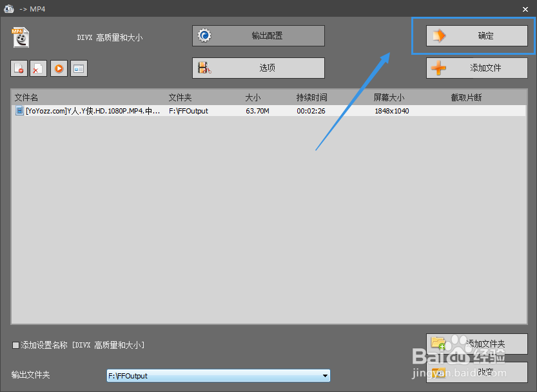537x392 pixels.
Task: Click the orange play preview icon
Action: click(x=59, y=68)
